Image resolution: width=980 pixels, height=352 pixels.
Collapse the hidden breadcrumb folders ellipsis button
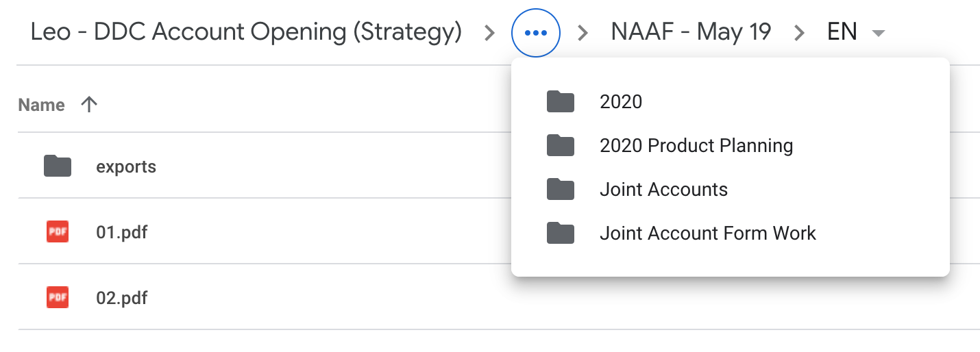[x=536, y=32]
